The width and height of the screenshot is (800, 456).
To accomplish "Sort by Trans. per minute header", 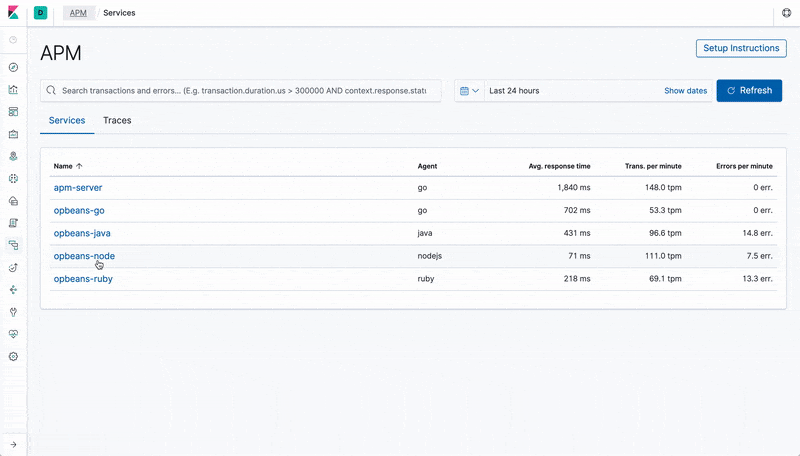I will coord(653,166).
